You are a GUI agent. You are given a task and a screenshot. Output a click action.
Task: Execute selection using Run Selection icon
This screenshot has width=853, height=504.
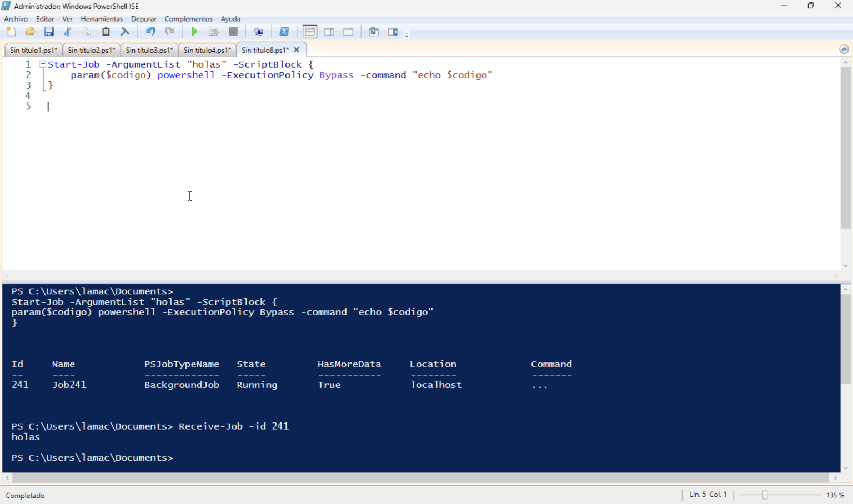tap(214, 32)
